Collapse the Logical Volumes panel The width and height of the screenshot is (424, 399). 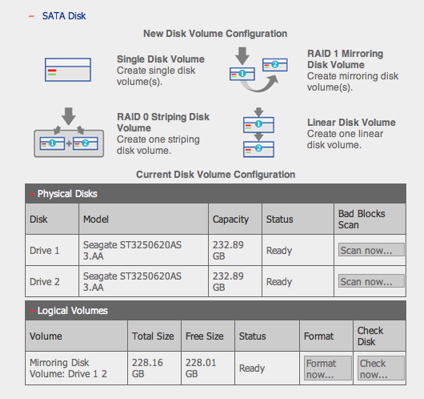pos(32,311)
